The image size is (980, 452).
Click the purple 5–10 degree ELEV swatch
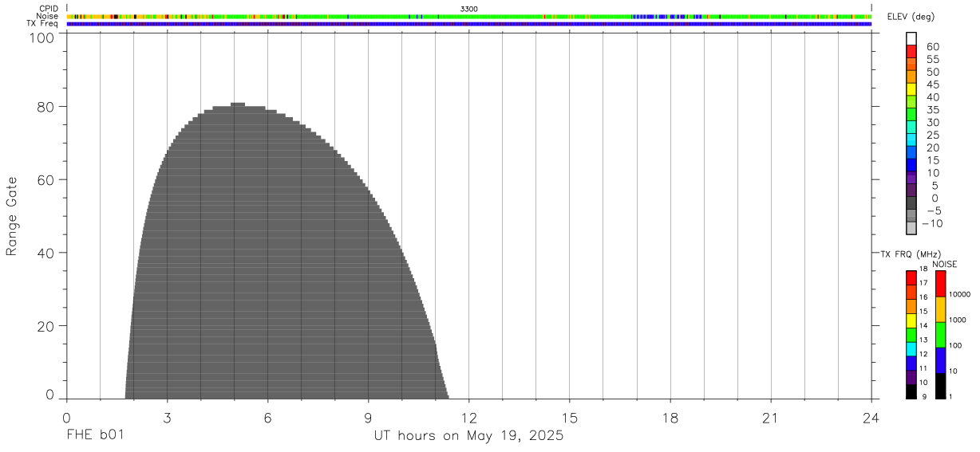coord(911,178)
